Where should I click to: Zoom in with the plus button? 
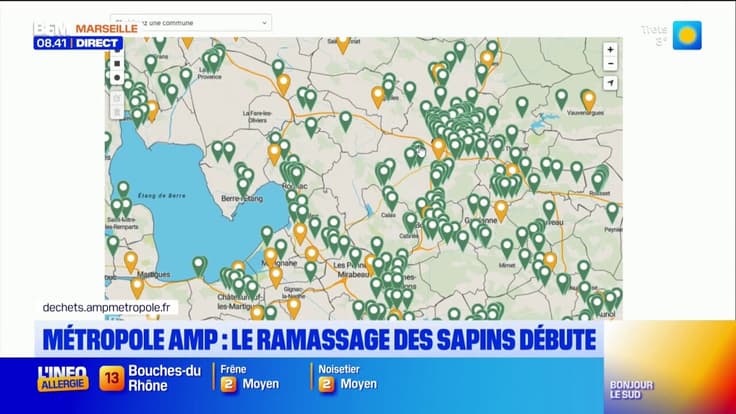pos(610,49)
